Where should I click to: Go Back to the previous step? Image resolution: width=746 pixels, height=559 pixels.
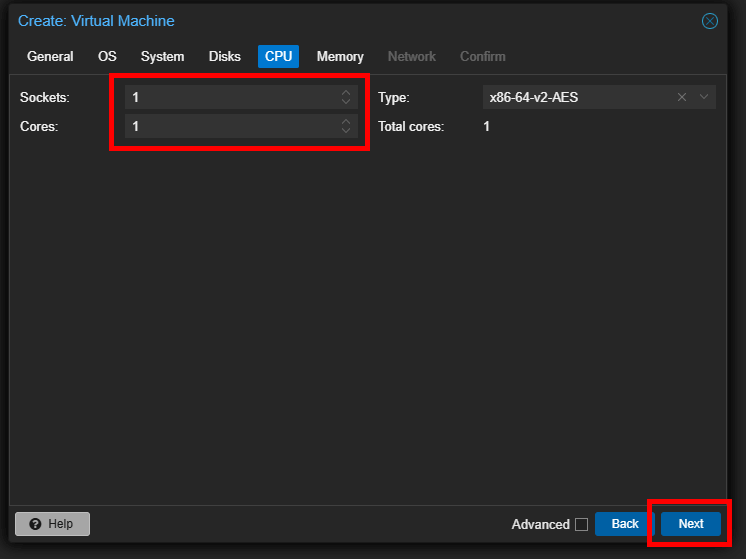625,524
